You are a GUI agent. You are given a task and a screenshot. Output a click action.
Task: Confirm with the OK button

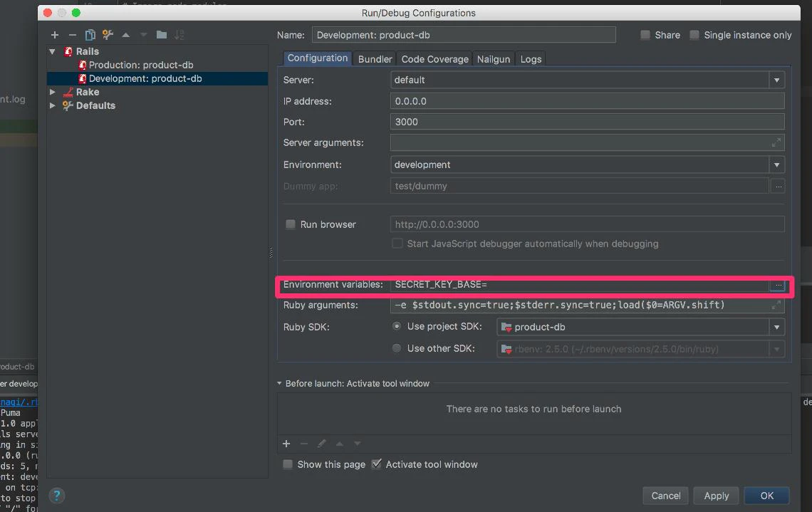click(766, 496)
